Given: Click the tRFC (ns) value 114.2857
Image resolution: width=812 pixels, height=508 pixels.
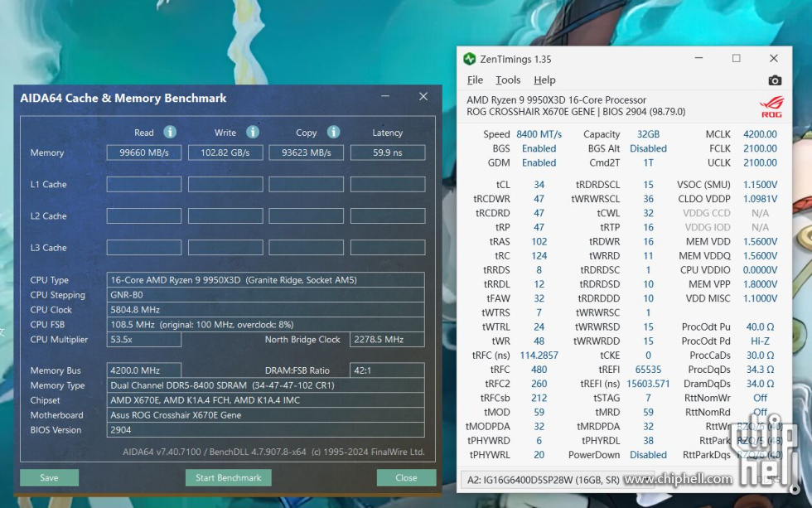Looking at the screenshot, I should [539, 356].
